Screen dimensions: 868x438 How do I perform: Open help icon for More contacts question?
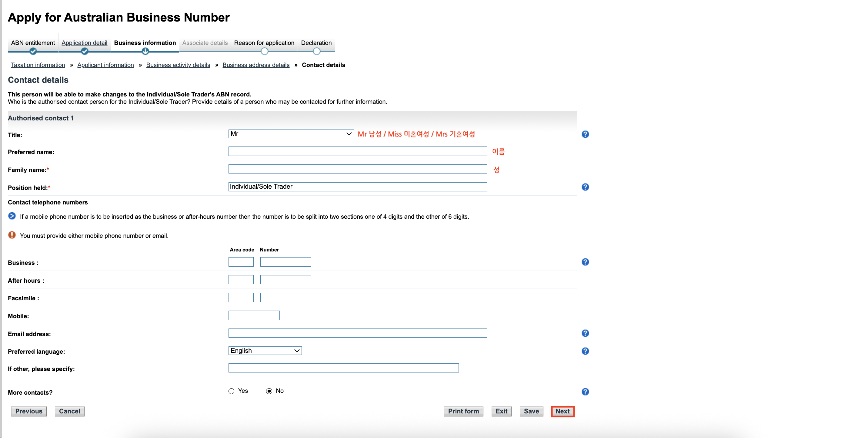click(585, 392)
